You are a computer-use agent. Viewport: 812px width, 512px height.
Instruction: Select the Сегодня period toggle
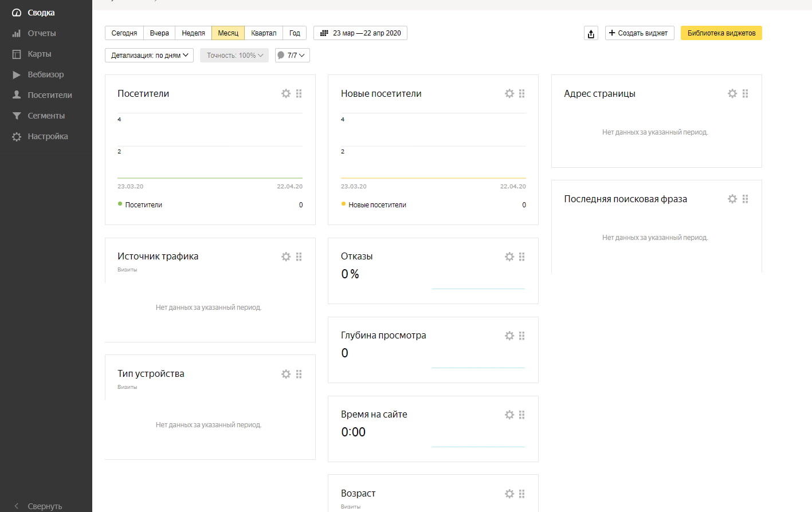coord(124,33)
